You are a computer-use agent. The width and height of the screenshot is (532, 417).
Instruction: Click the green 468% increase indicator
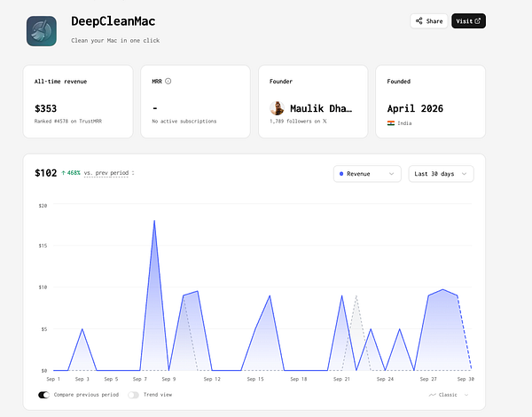pyautogui.click(x=71, y=173)
